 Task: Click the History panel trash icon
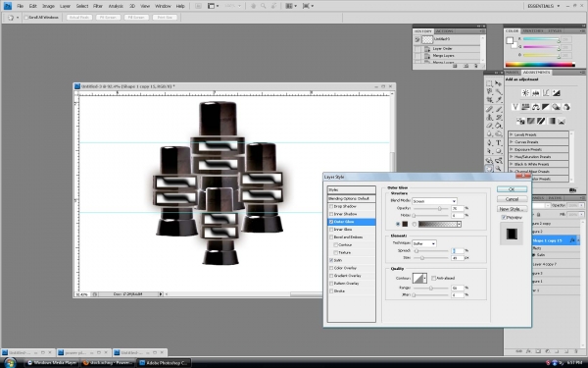click(476, 66)
